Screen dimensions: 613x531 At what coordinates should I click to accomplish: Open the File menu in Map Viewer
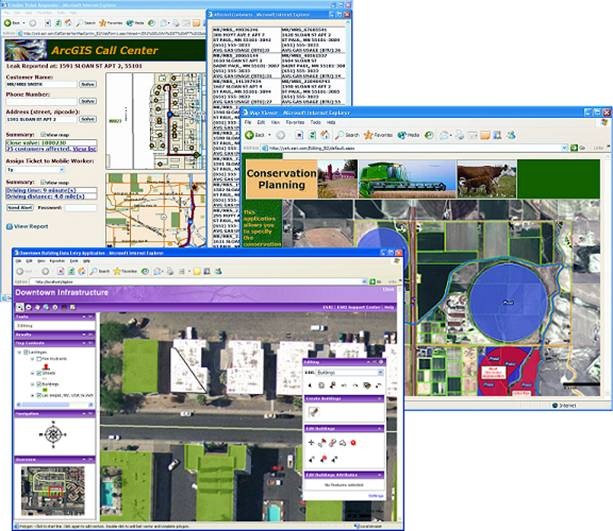pyautogui.click(x=248, y=123)
